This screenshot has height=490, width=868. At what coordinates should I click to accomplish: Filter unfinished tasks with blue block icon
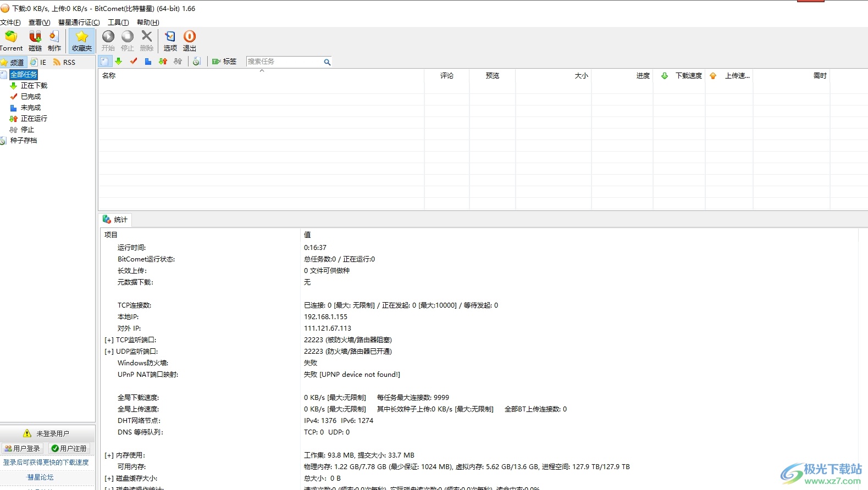tap(148, 62)
